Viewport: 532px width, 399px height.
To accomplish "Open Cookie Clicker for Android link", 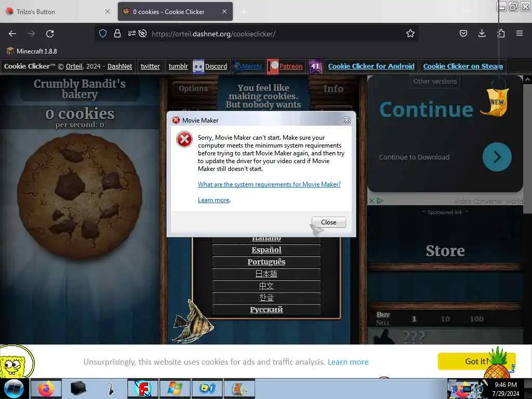I will click(371, 66).
